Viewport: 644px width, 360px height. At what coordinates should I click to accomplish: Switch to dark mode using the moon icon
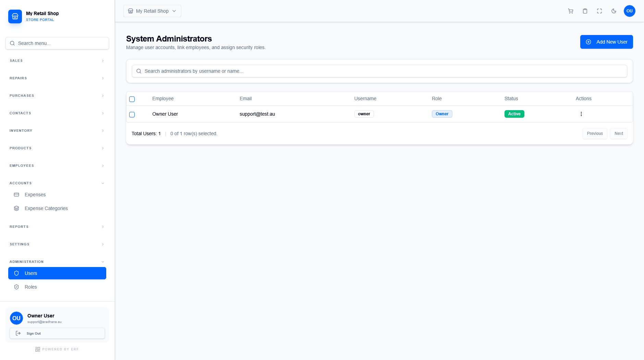[x=613, y=11]
